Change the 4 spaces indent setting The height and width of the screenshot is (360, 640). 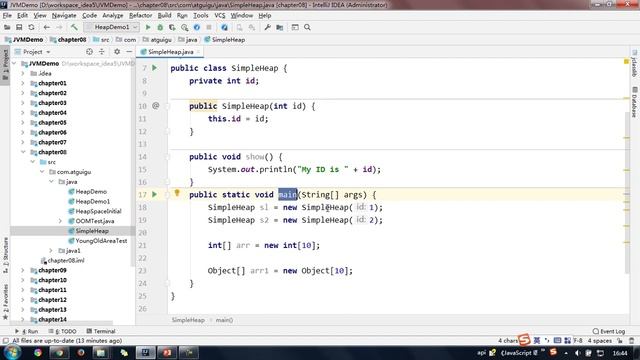(600, 341)
